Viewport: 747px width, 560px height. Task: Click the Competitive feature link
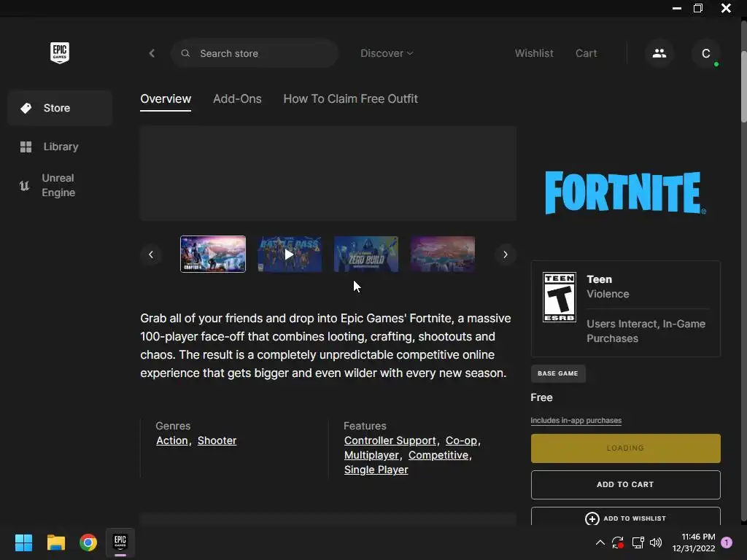tap(438, 455)
